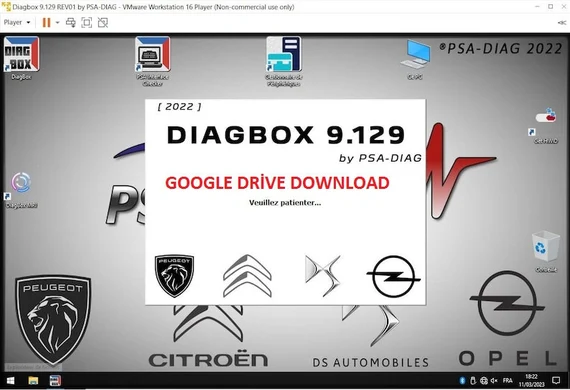Select the SetHWID desktop shortcut
This screenshot has width=570, height=390.
point(545,125)
